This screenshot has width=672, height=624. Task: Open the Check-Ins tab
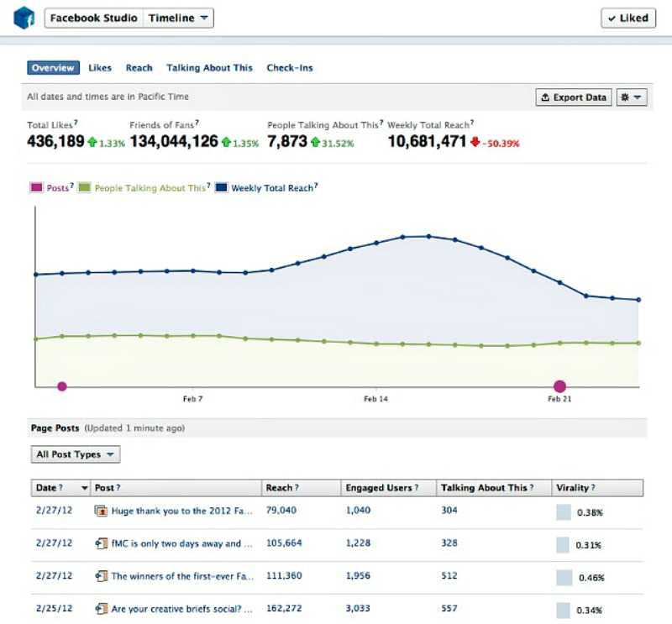coord(290,67)
